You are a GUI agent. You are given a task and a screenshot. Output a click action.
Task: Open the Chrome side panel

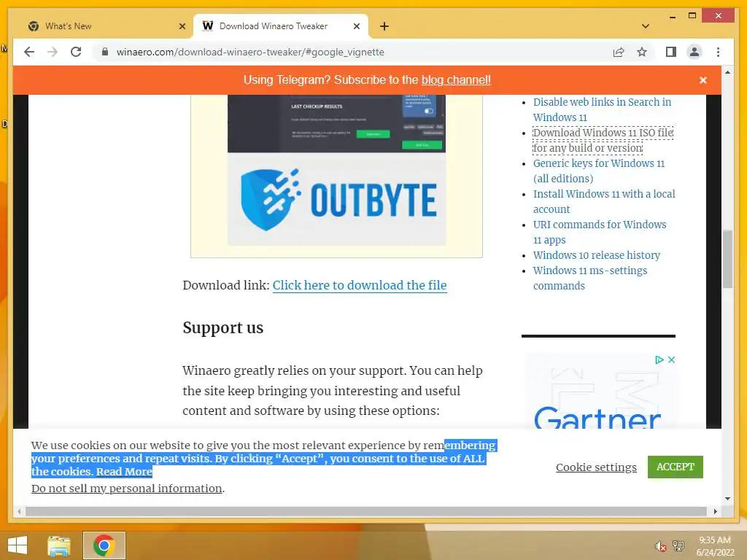(671, 52)
